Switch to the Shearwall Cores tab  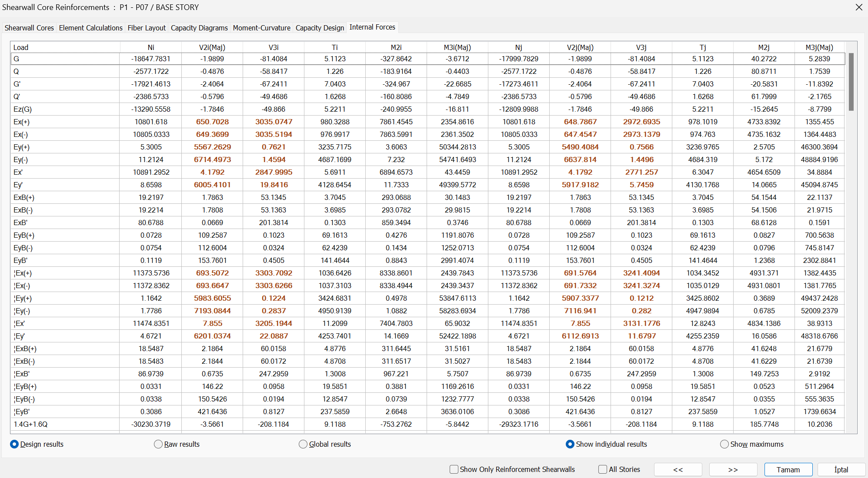(x=29, y=28)
